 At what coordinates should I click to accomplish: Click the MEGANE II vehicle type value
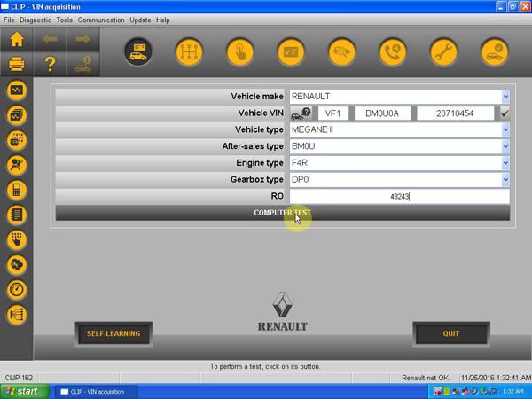312,129
